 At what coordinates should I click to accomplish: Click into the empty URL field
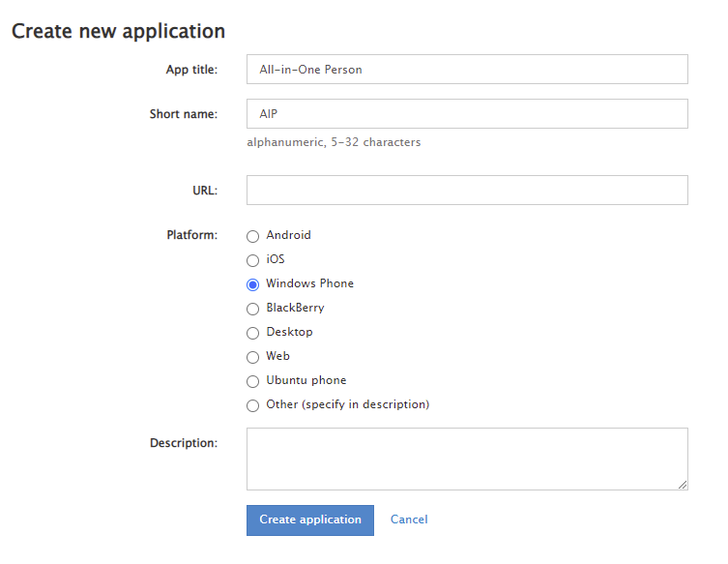467,191
